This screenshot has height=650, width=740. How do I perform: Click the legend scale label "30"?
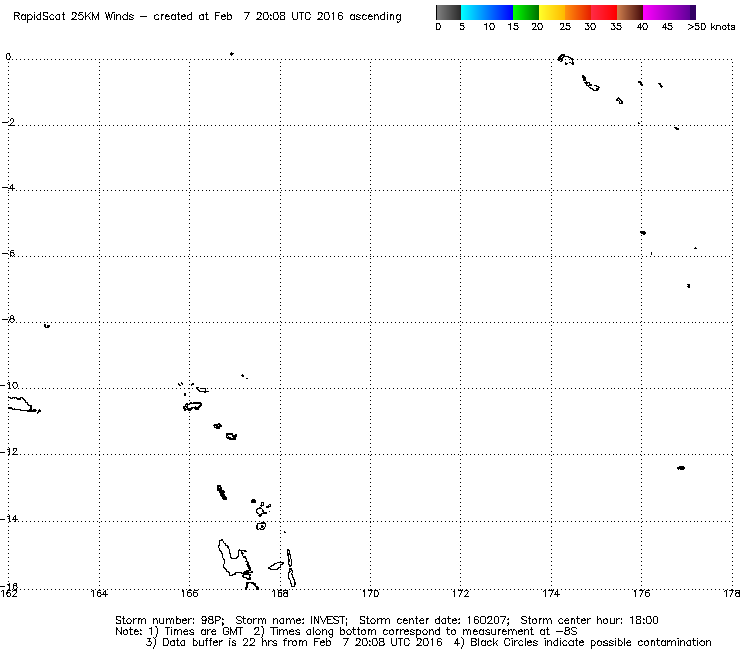[590, 27]
